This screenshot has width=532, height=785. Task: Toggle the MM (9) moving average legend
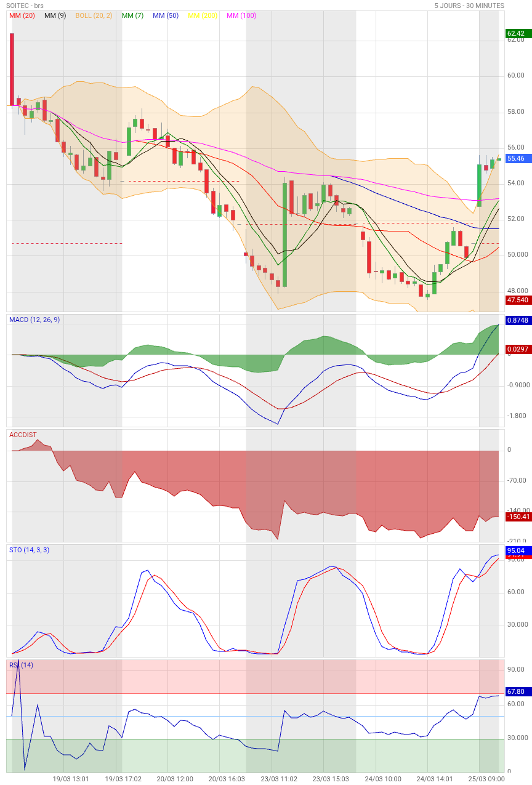[55, 15]
